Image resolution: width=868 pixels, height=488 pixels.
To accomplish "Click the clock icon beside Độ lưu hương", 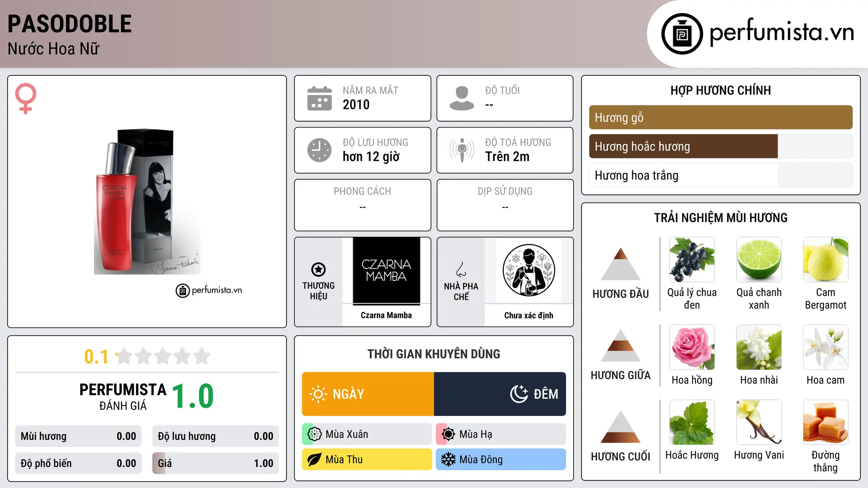I will coord(320,150).
